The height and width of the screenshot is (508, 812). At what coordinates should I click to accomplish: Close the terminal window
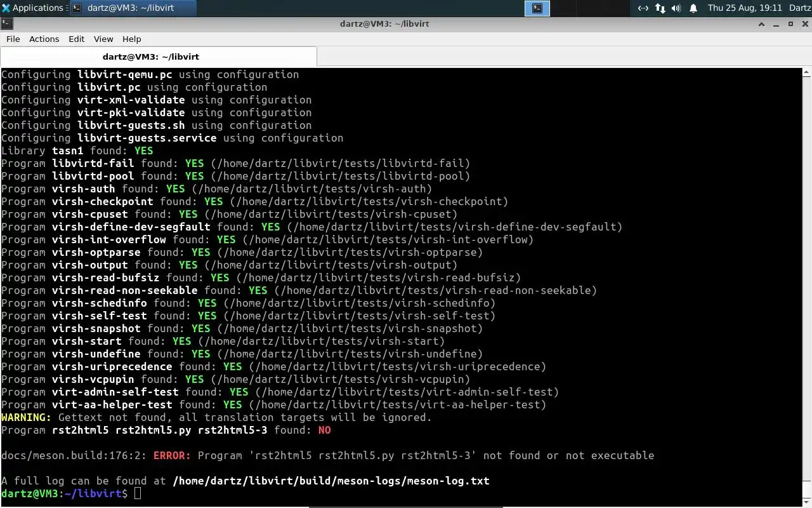804,23
